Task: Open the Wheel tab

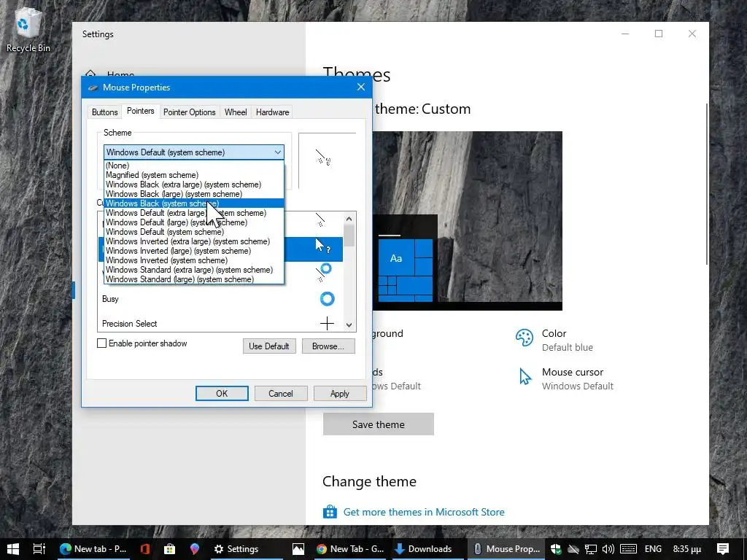Action: (236, 112)
